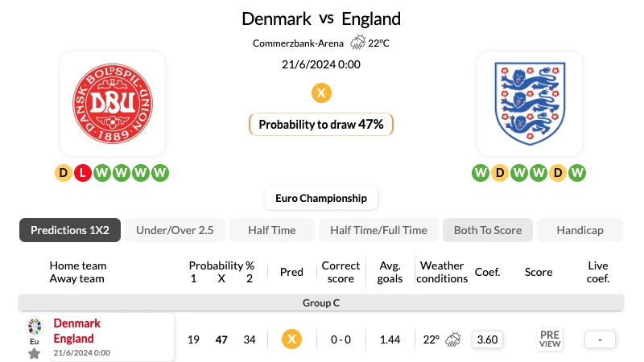Click Denmark's yellow D form badge
644x362 pixels.
pyautogui.click(x=64, y=173)
